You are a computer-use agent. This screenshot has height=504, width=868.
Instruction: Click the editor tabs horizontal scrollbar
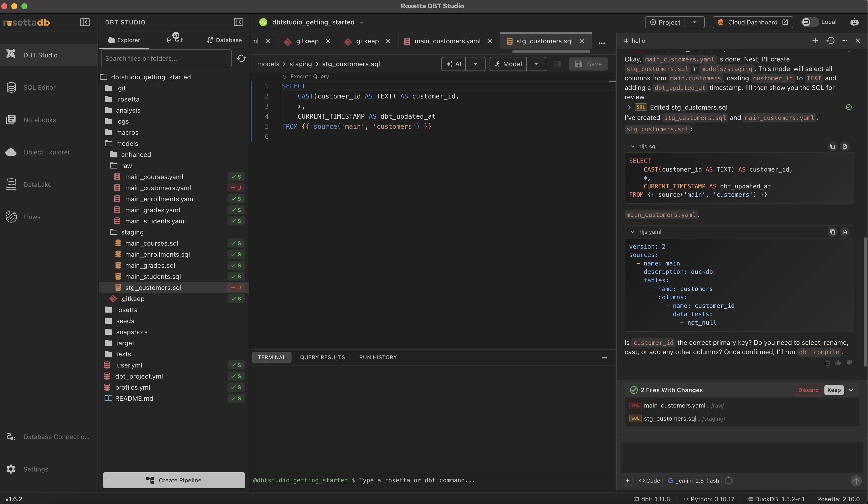coord(551,52)
